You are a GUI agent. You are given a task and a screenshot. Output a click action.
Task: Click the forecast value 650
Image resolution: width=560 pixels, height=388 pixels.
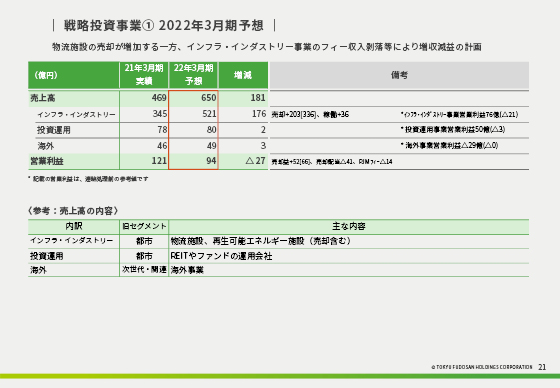click(x=209, y=98)
